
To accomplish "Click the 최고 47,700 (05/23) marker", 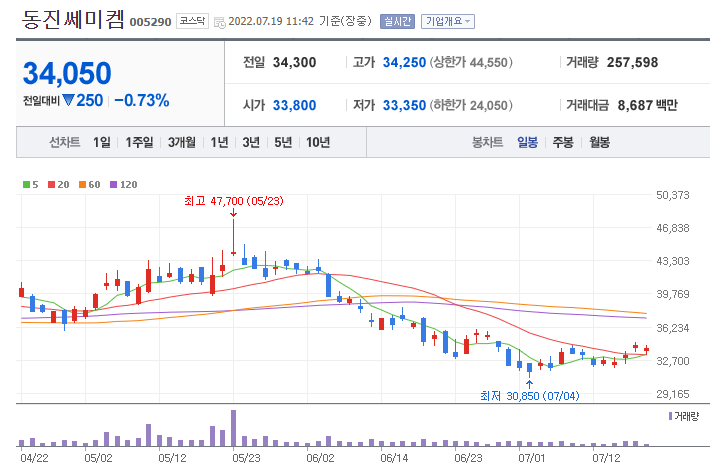I will (234, 201).
